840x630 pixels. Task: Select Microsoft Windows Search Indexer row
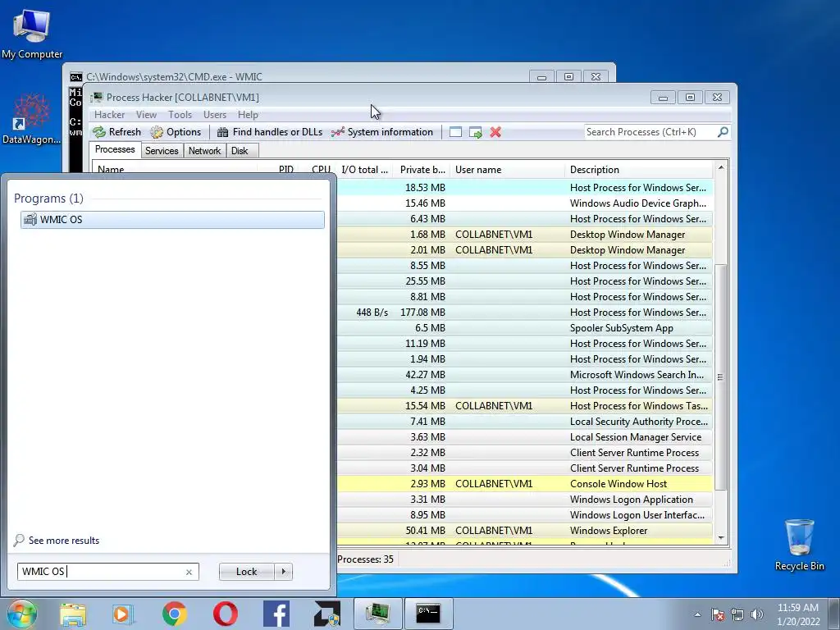coord(525,374)
